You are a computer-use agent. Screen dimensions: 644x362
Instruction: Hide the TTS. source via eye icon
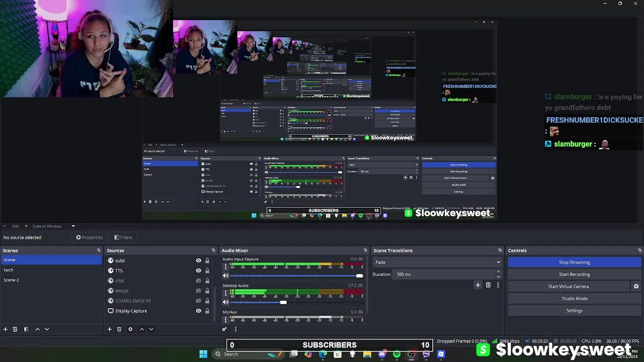click(x=198, y=270)
